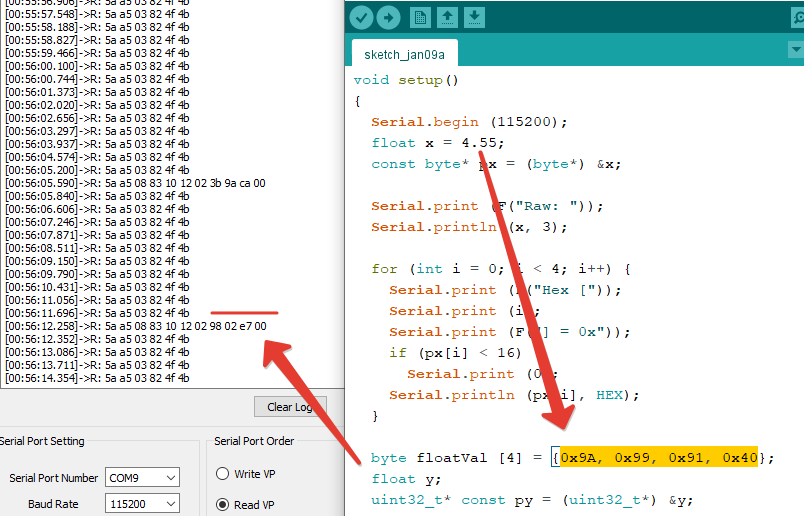Click log line at 00:56:12.258
The height and width of the screenshot is (516, 804).
click(x=136, y=326)
